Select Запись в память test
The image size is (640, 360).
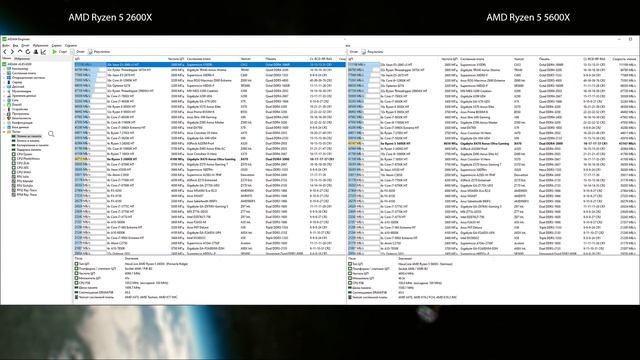coord(25,141)
